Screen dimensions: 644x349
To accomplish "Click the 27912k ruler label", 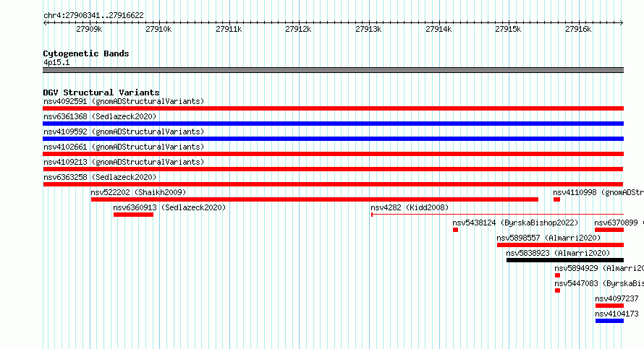I will point(298,29).
